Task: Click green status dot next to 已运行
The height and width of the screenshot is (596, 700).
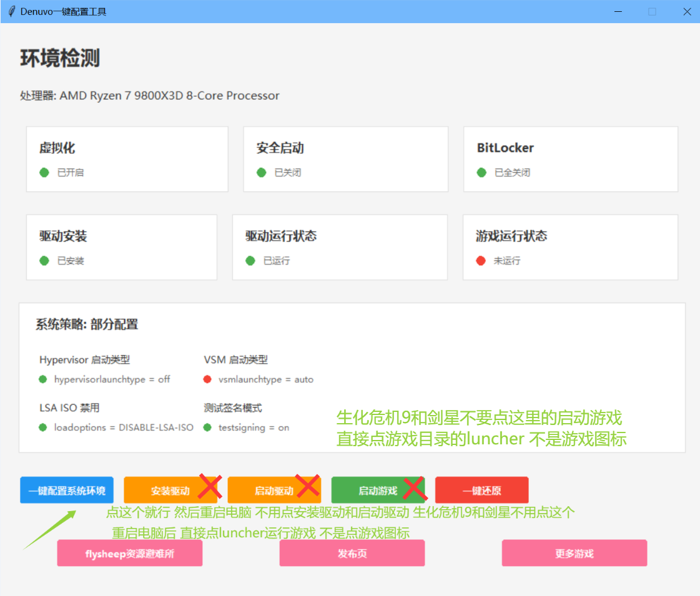Action: coord(250,261)
